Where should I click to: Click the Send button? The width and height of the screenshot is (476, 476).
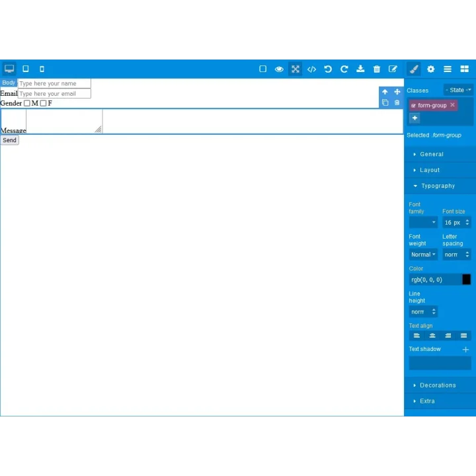point(10,140)
